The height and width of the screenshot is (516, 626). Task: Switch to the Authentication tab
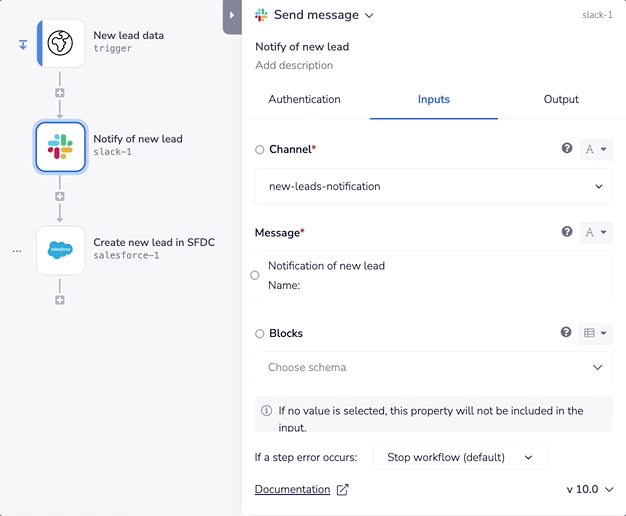tap(304, 100)
